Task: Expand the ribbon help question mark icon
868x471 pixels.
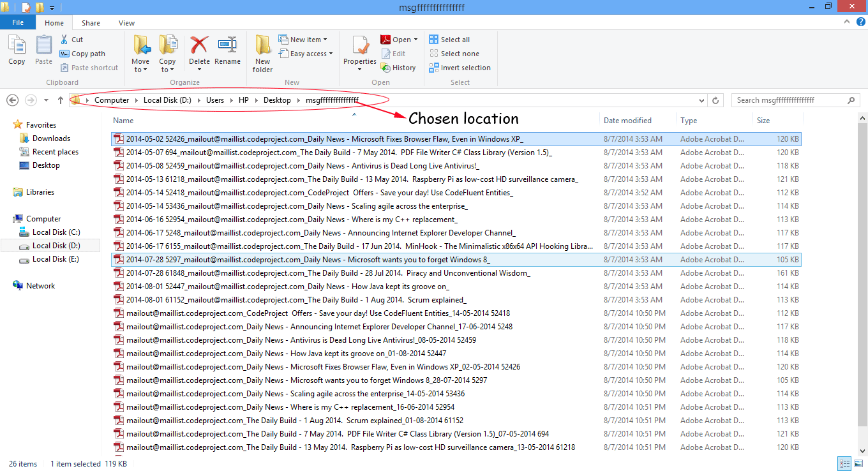Action: click(860, 22)
